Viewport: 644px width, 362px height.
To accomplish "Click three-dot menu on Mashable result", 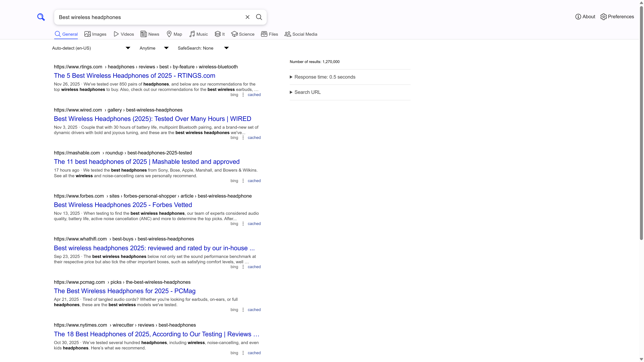I will tap(243, 181).
